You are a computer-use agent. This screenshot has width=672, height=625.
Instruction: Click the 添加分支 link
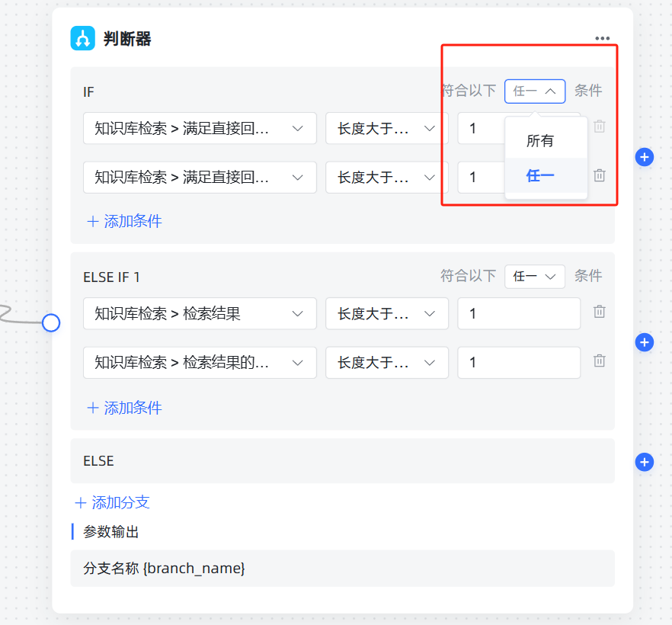pyautogui.click(x=113, y=503)
